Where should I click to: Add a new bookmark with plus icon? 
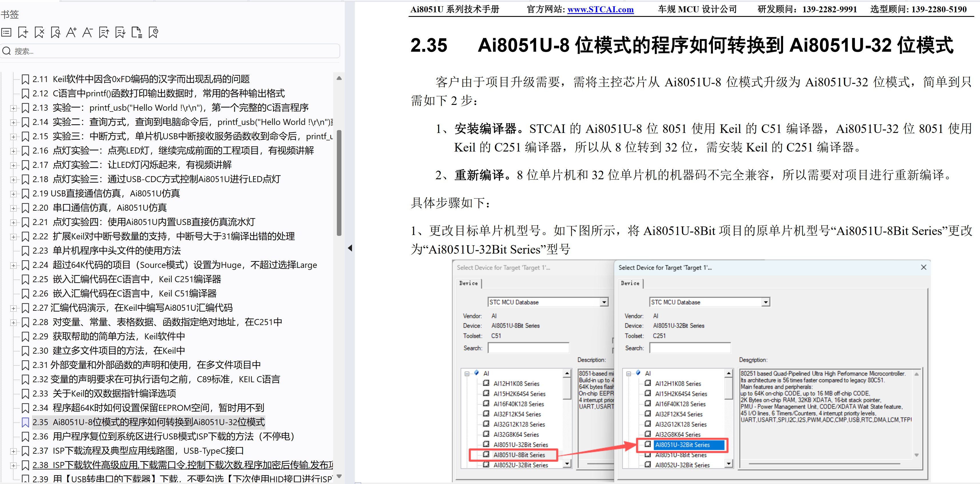pyautogui.click(x=23, y=32)
